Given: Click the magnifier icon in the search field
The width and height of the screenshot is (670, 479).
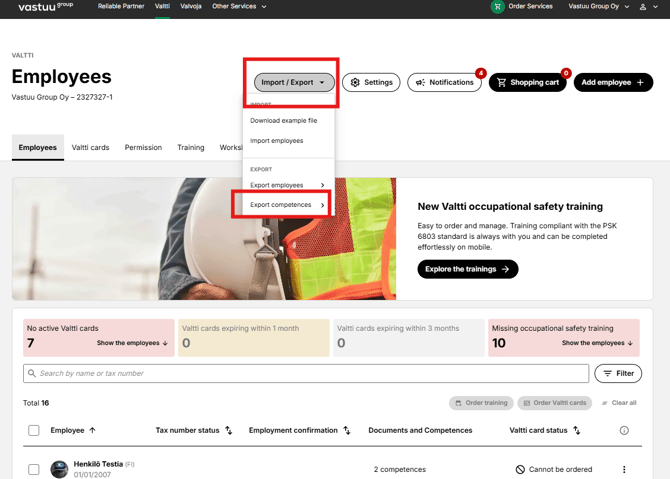Looking at the screenshot, I should pos(32,373).
